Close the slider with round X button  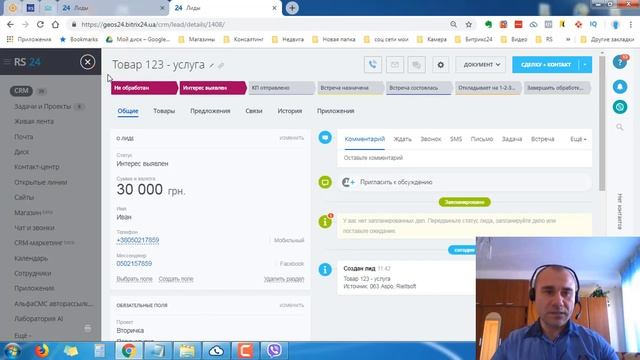[x=87, y=62]
